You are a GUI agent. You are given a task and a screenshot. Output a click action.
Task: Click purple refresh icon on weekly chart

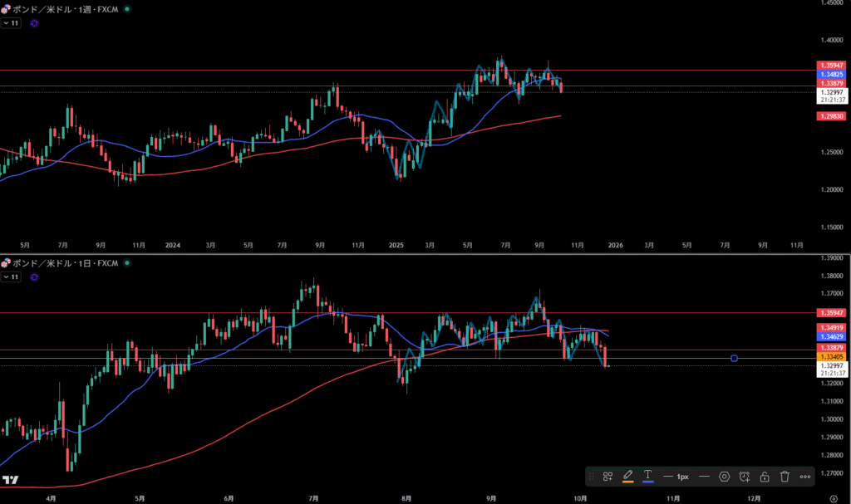[x=33, y=23]
